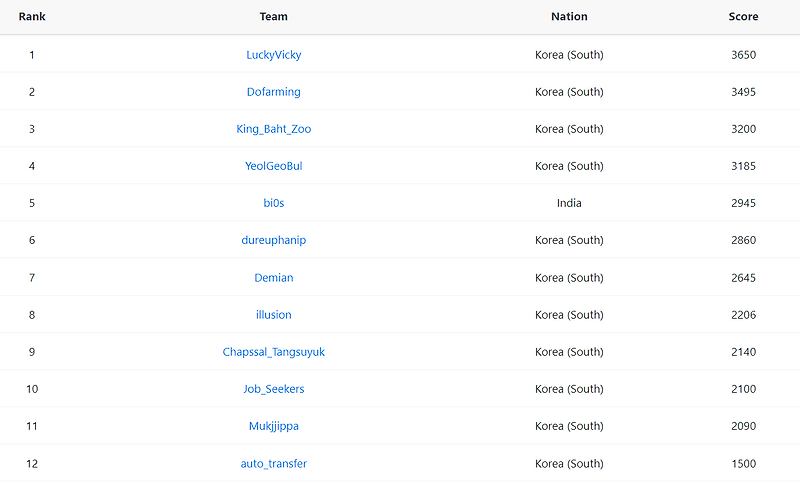Click the rank 12 cell
The width and height of the screenshot is (800, 486).
pyautogui.click(x=32, y=464)
